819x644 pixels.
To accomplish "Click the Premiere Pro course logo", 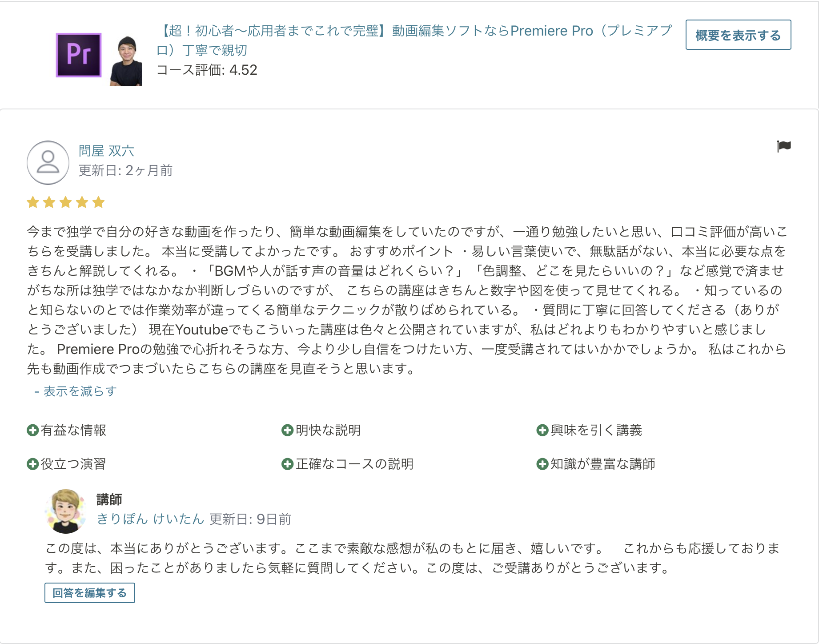I will pos(79,55).
